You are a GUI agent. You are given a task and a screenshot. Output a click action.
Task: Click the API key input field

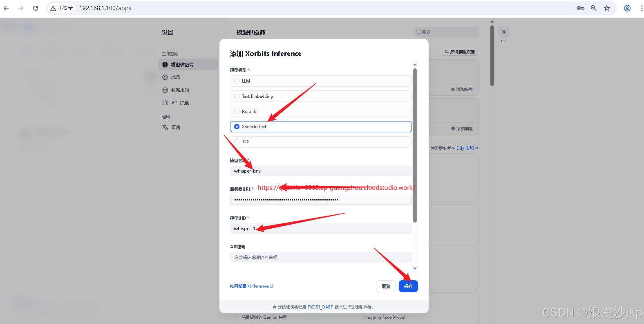[321, 257]
